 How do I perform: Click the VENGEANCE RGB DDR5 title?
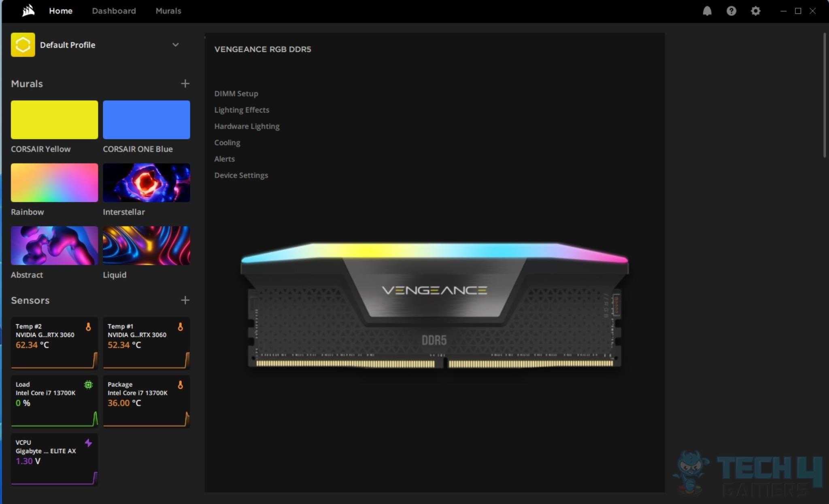(x=263, y=49)
